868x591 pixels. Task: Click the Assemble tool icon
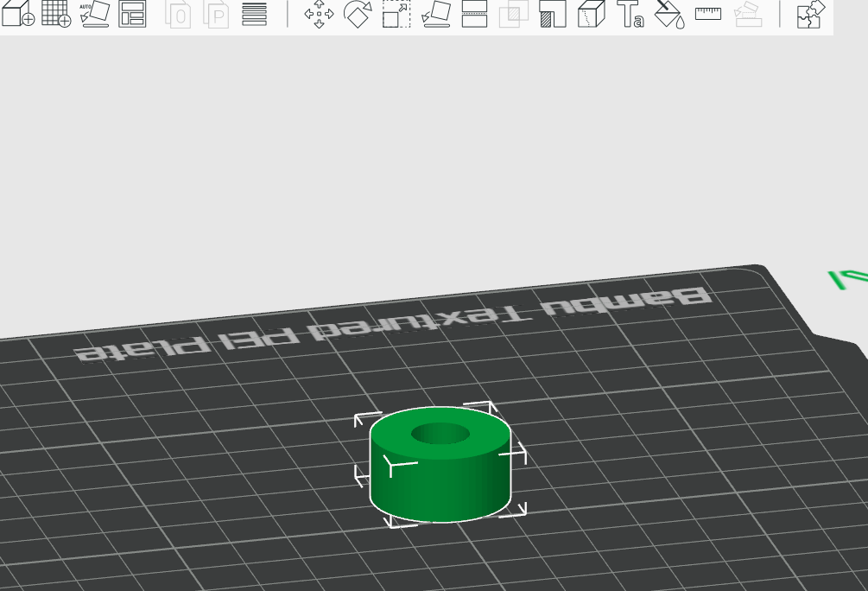click(747, 14)
